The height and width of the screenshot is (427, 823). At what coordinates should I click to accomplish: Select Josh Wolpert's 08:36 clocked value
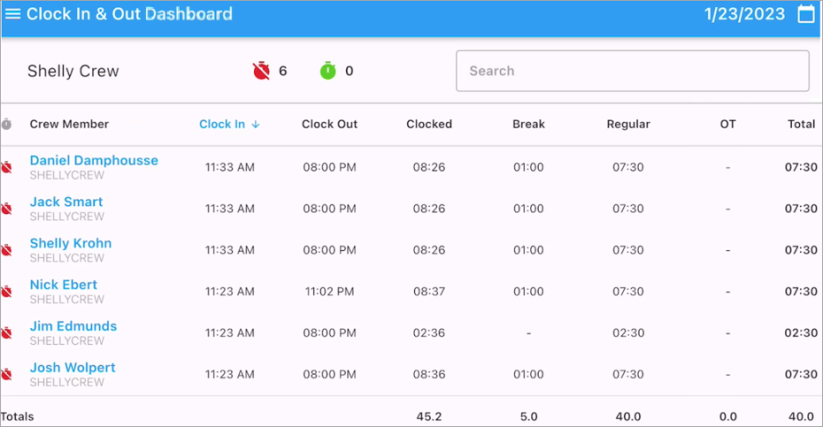tap(429, 375)
